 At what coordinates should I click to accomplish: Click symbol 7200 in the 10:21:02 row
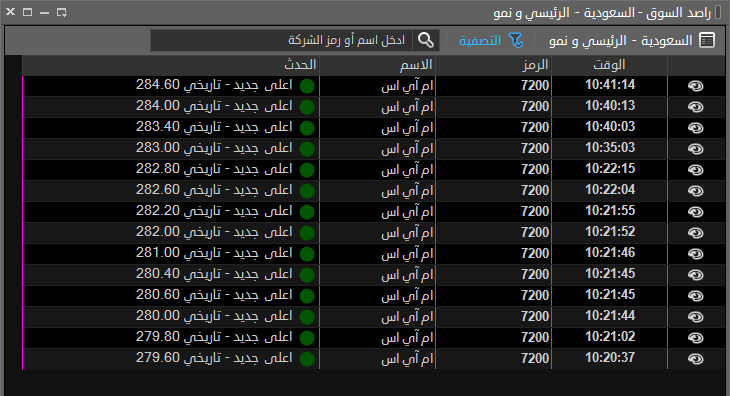tap(535, 337)
